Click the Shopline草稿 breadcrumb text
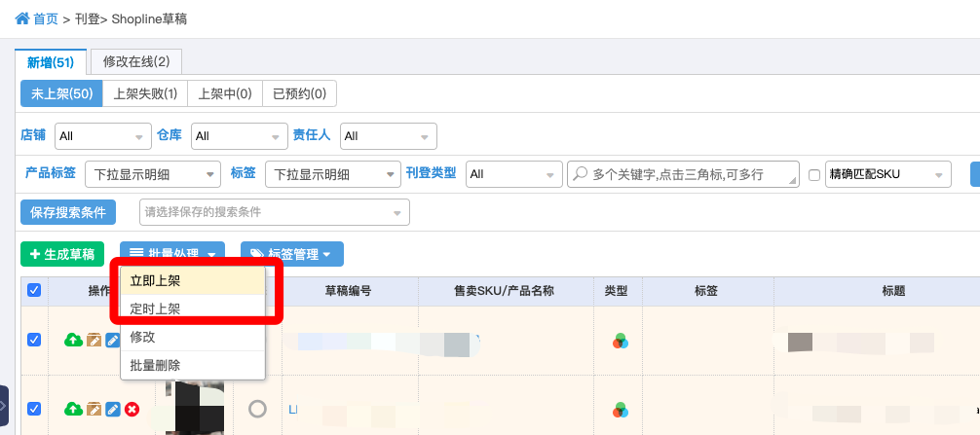 (x=149, y=19)
